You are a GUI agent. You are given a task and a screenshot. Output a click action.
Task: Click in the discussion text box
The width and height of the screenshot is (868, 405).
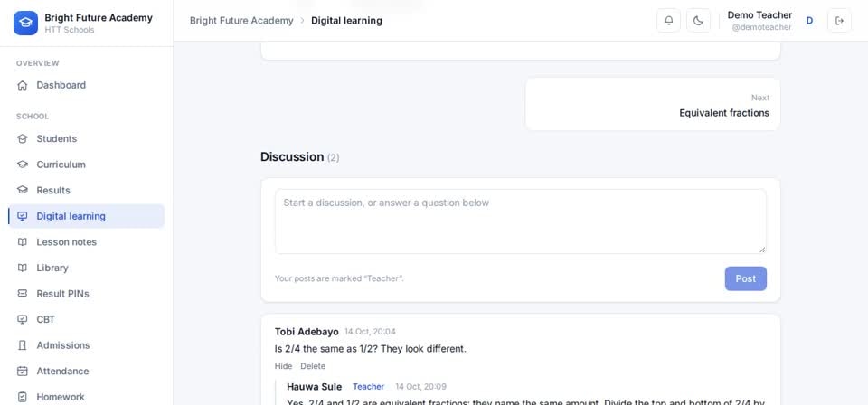point(521,221)
